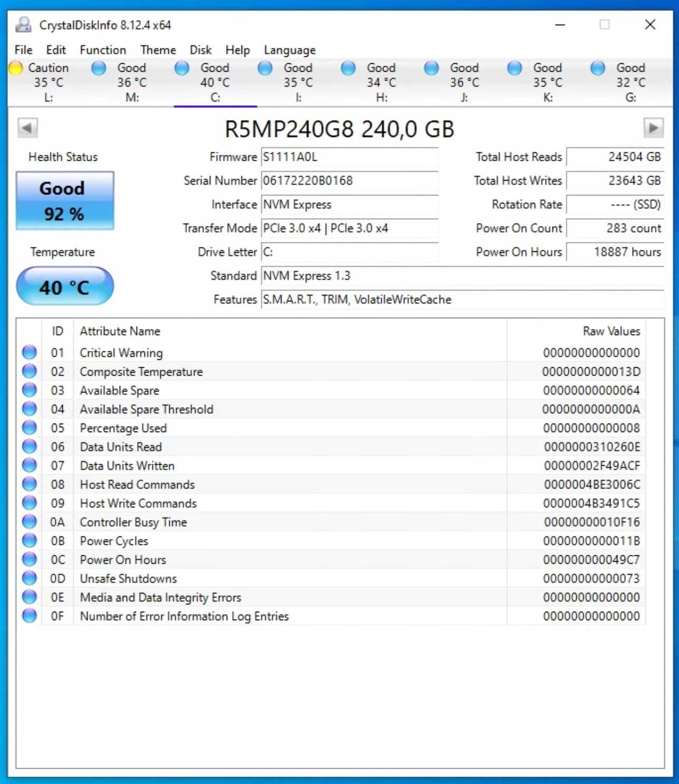Screen dimensions: 679x784
Task: Click the Interface field NVM Express
Action: pos(350,204)
